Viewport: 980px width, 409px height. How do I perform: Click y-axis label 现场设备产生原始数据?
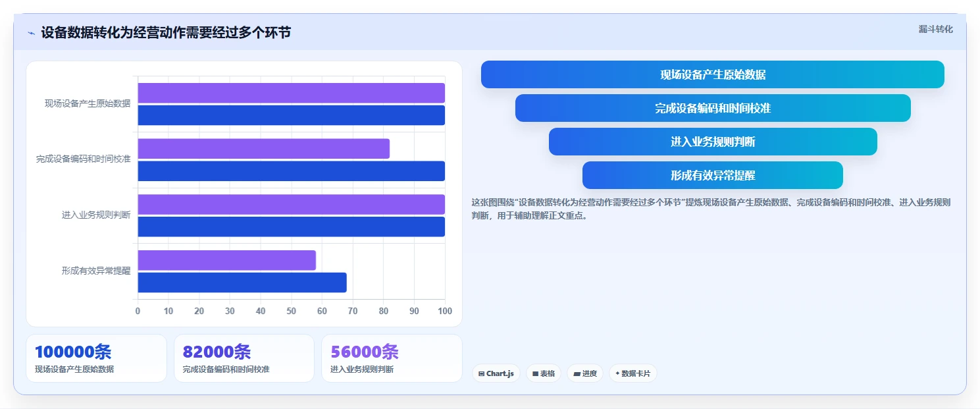point(88,103)
